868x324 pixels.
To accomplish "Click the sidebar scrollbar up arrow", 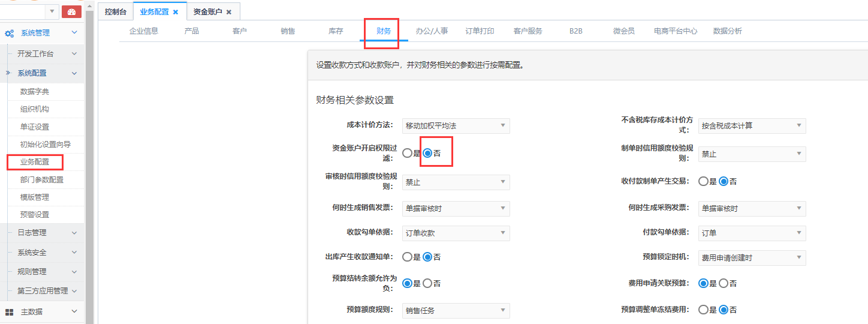I will pyautogui.click(x=90, y=6).
